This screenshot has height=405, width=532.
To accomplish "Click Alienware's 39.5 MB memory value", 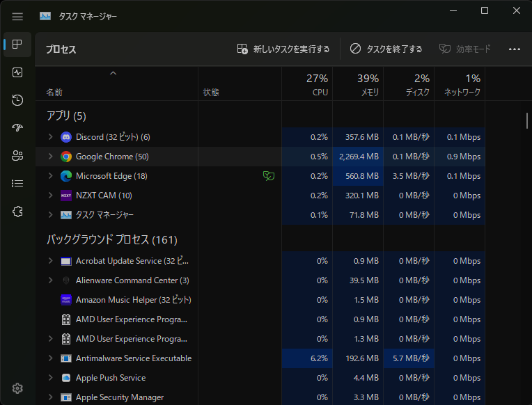I will 364,280.
